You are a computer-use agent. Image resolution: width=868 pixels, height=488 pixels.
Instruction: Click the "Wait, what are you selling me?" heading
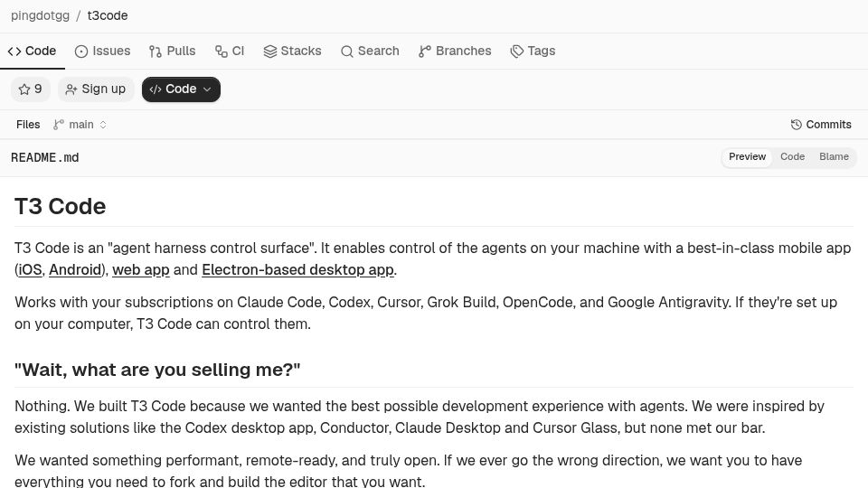[x=157, y=370]
